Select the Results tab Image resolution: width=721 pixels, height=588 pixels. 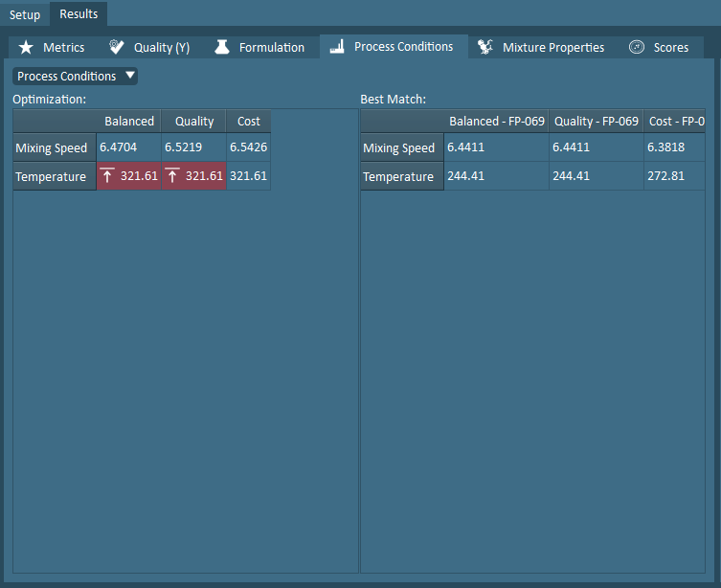[x=79, y=14]
